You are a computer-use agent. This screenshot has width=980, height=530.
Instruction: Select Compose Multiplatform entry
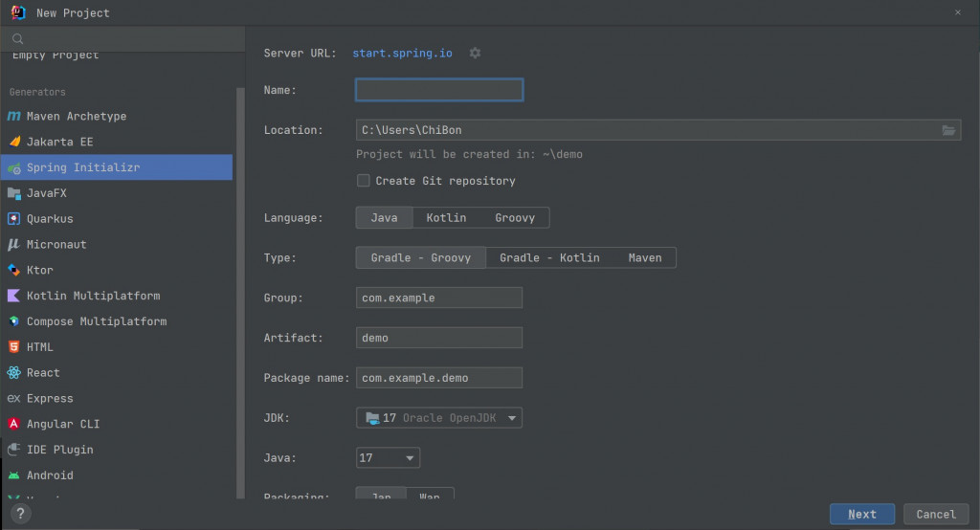117,321
